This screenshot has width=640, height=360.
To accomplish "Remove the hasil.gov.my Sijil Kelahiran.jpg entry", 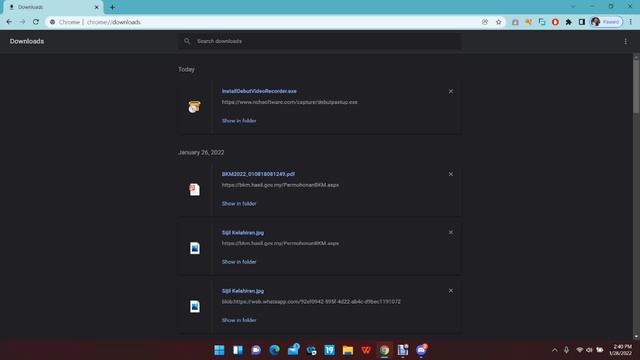I will 451,232.
